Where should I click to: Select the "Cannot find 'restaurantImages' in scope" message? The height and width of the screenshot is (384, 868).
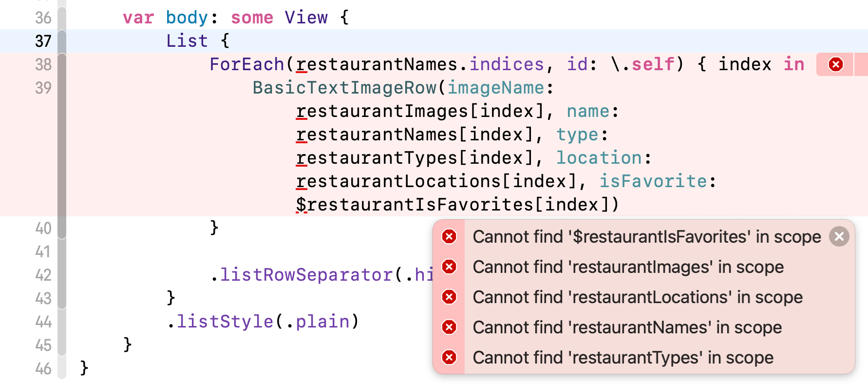[628, 267]
